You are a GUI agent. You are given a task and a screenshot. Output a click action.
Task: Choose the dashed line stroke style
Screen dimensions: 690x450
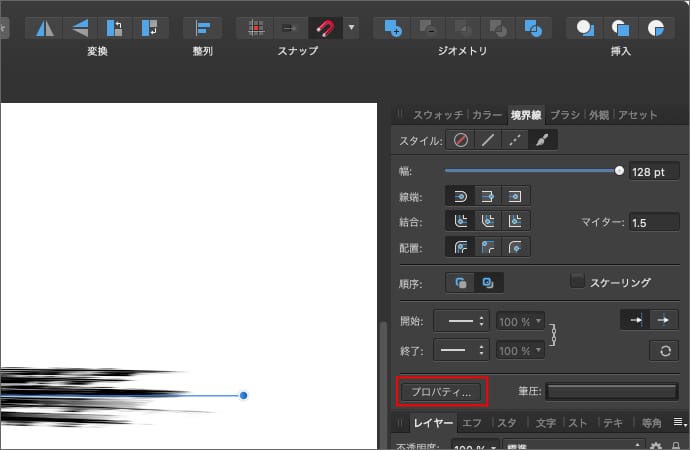point(515,141)
